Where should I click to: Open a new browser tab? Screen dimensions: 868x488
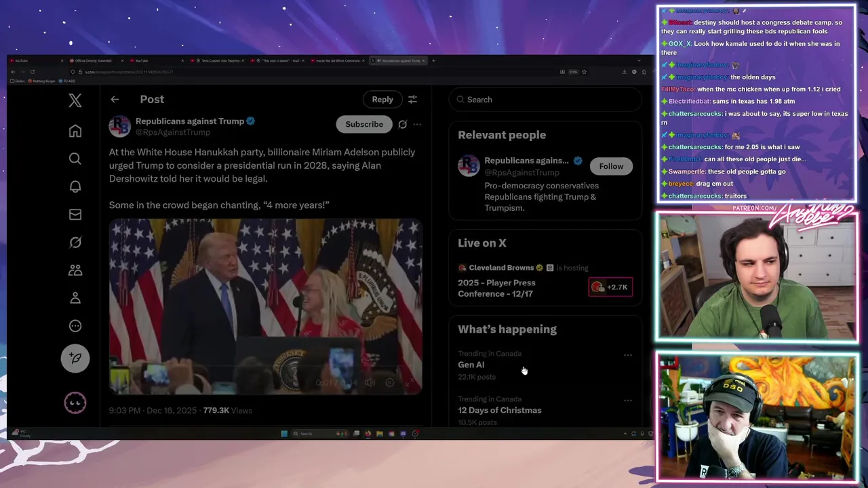point(434,61)
